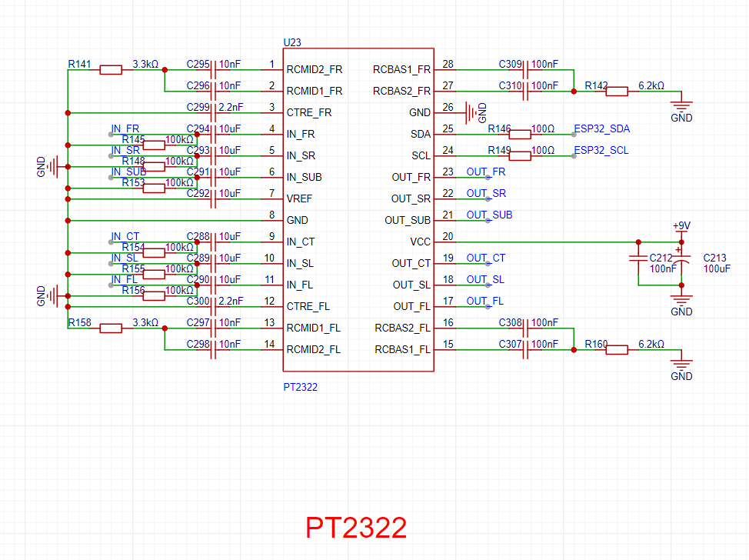This screenshot has height=560, width=749.
Task: Select capacitor C297 symbol
Action: click(x=213, y=328)
